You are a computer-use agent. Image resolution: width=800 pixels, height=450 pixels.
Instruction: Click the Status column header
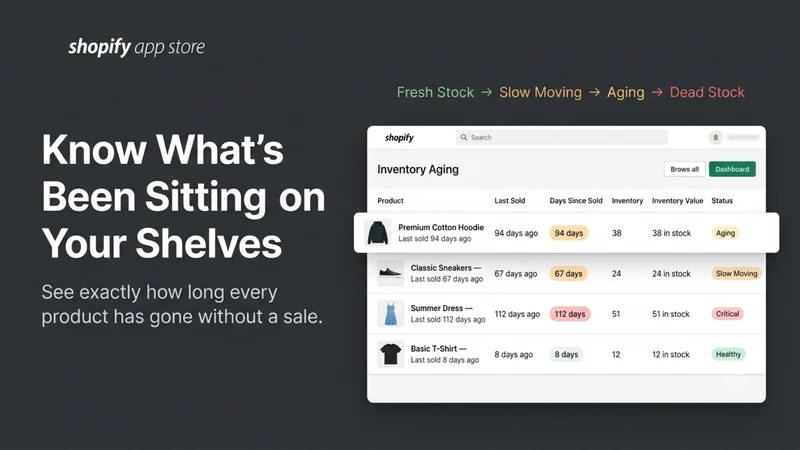click(722, 201)
